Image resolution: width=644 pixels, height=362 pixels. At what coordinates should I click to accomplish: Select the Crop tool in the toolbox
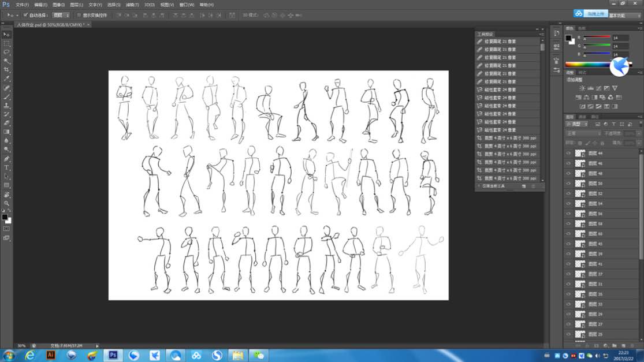(7, 69)
